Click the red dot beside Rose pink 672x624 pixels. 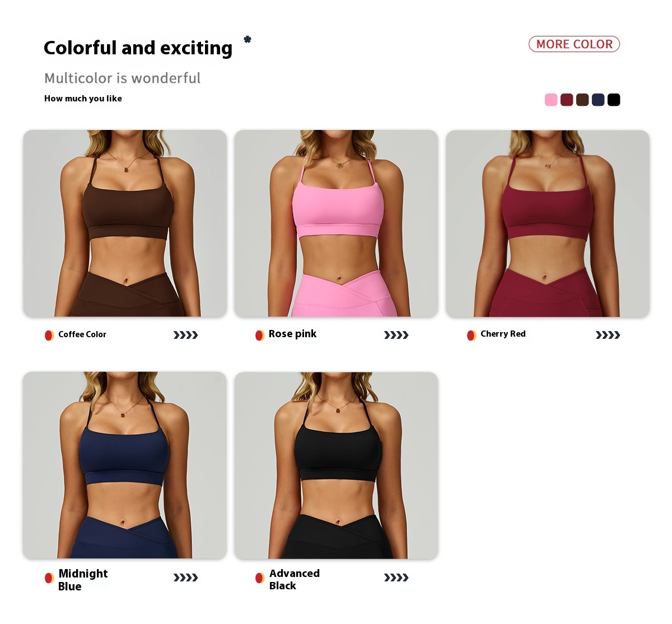click(x=260, y=335)
